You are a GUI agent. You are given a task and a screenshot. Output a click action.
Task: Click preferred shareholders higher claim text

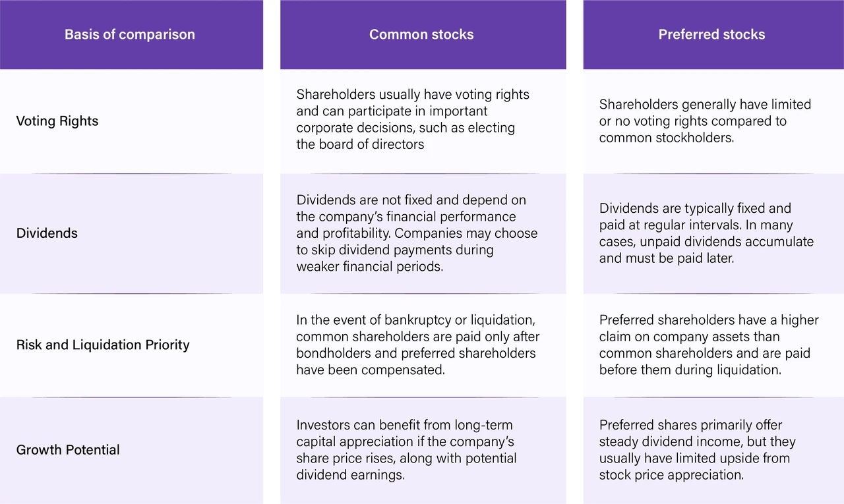(x=709, y=345)
